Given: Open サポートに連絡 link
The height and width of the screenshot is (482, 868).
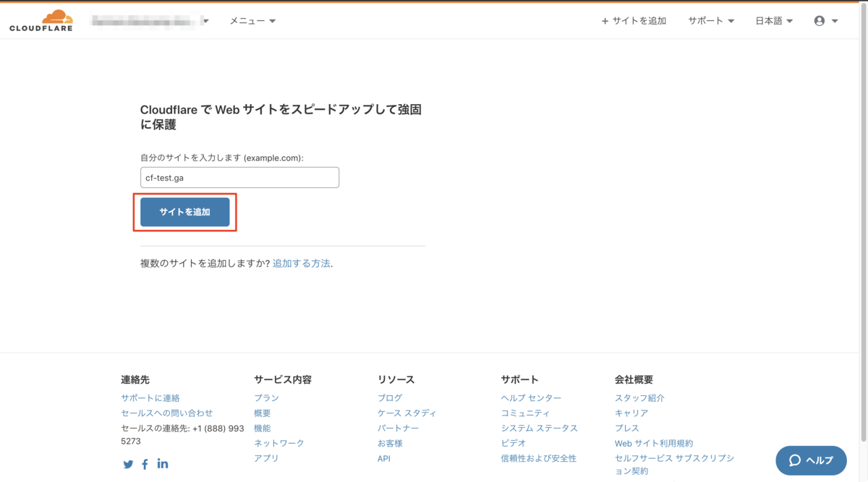Looking at the screenshot, I should (150, 398).
